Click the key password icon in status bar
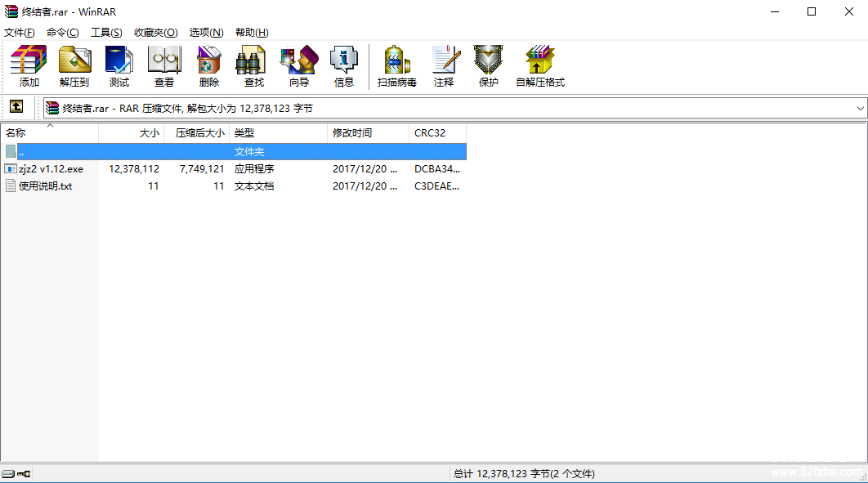The image size is (868, 483). pos(24,473)
